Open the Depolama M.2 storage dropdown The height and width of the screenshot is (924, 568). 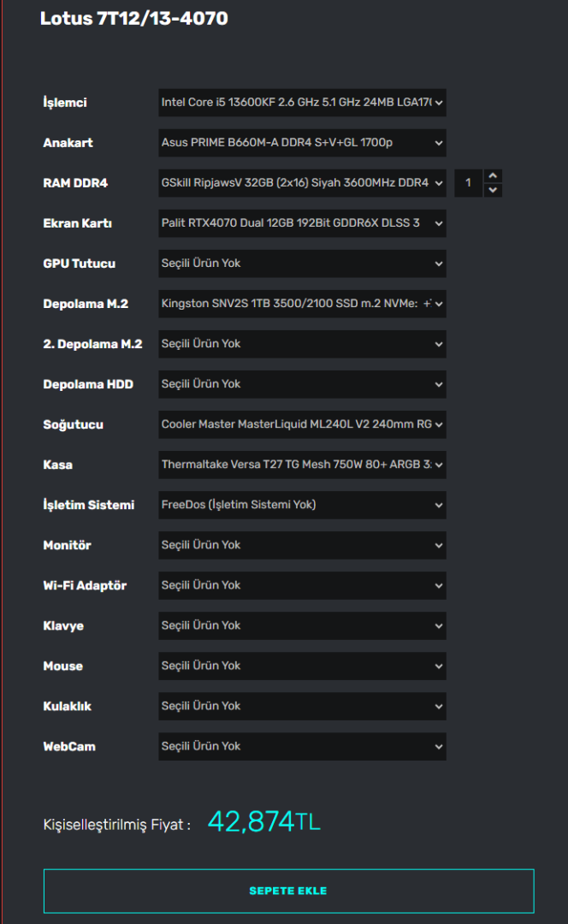302,304
